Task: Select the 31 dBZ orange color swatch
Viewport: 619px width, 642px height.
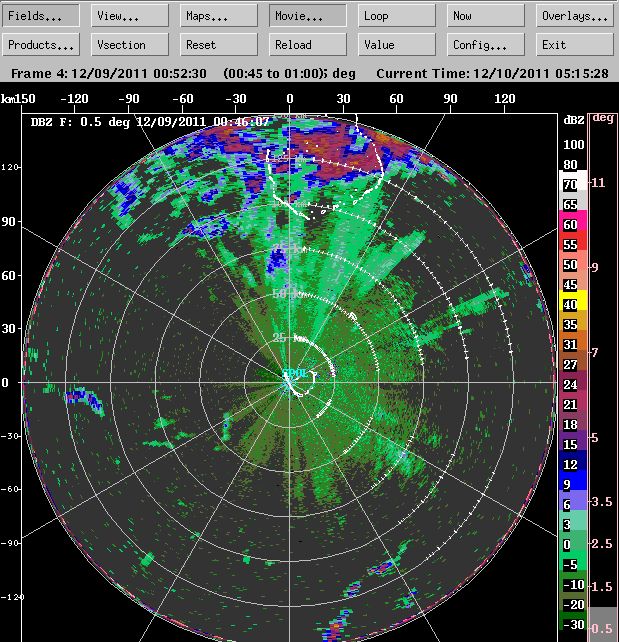Action: click(x=573, y=341)
